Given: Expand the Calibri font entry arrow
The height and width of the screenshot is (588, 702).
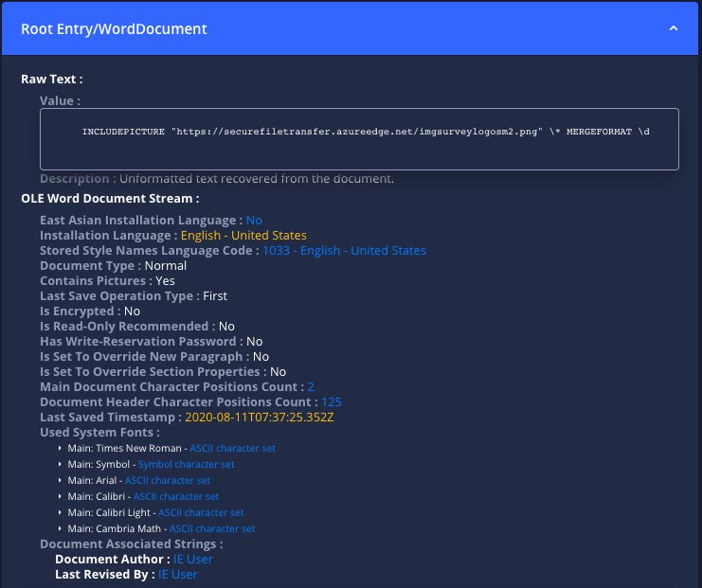Looking at the screenshot, I should click(60, 496).
